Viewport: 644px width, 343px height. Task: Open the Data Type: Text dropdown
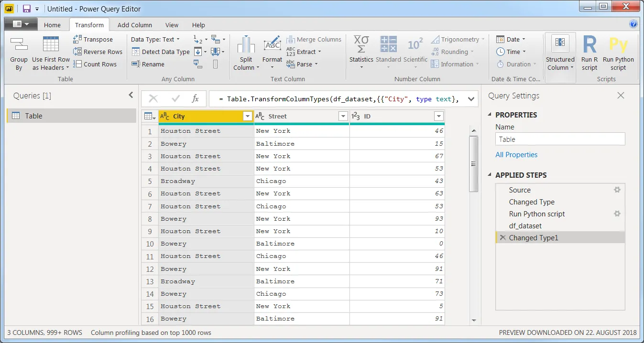tap(155, 39)
